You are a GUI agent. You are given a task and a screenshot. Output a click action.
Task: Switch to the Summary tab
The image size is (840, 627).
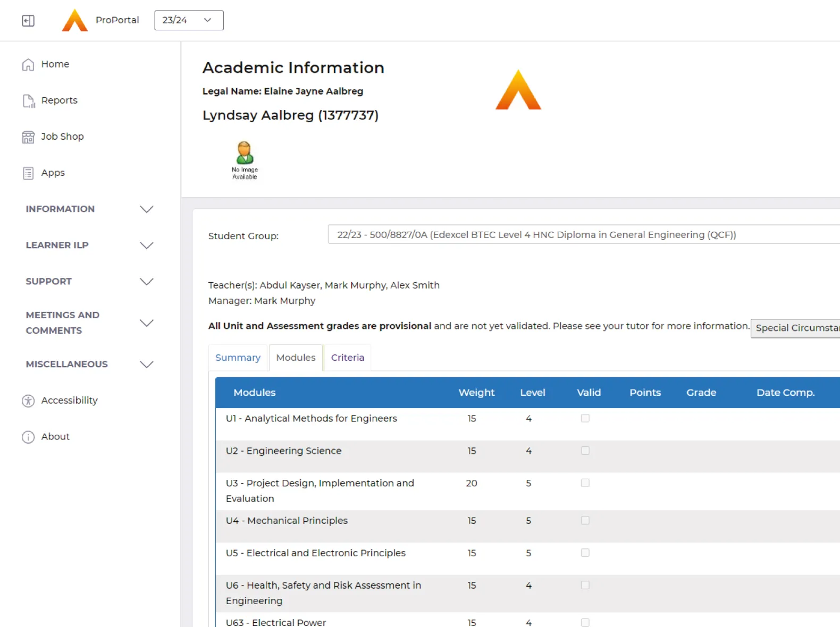click(x=238, y=358)
